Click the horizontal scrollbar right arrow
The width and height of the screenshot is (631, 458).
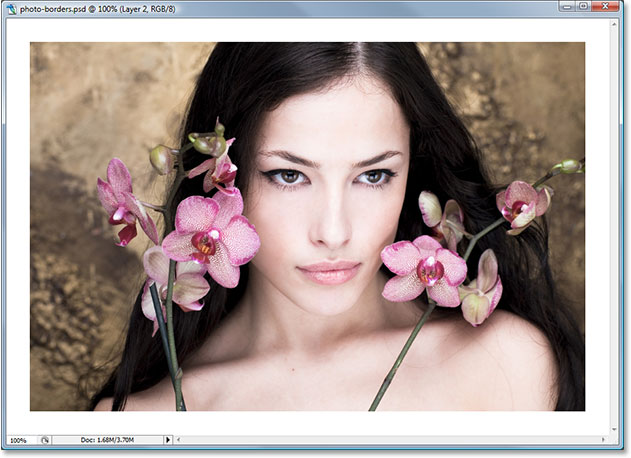603,440
